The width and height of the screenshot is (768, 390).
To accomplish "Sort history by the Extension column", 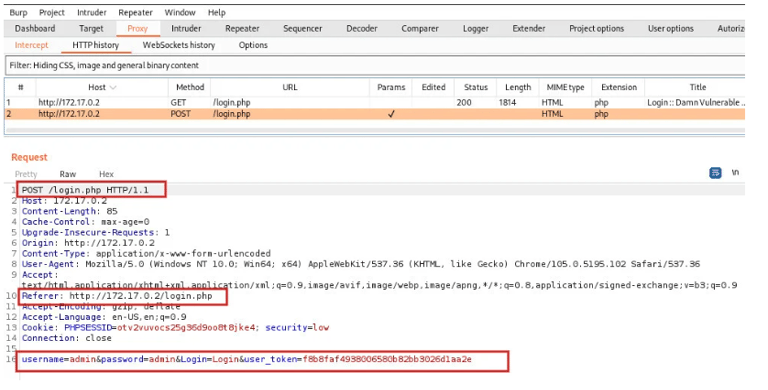I will pyautogui.click(x=619, y=87).
